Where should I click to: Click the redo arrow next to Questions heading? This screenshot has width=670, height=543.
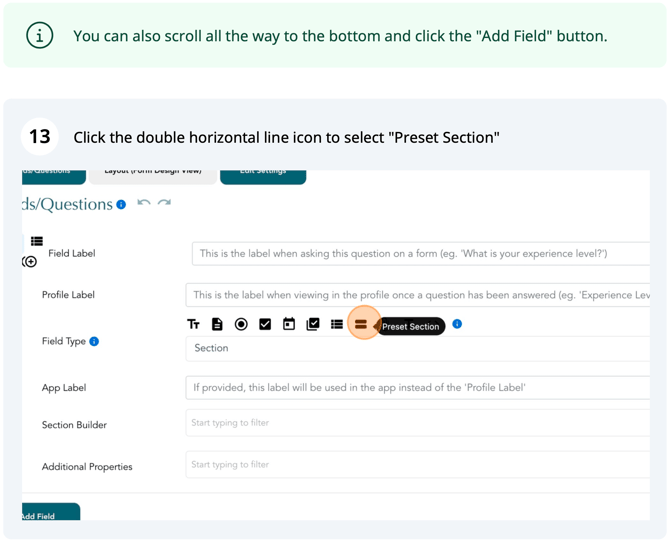click(164, 203)
